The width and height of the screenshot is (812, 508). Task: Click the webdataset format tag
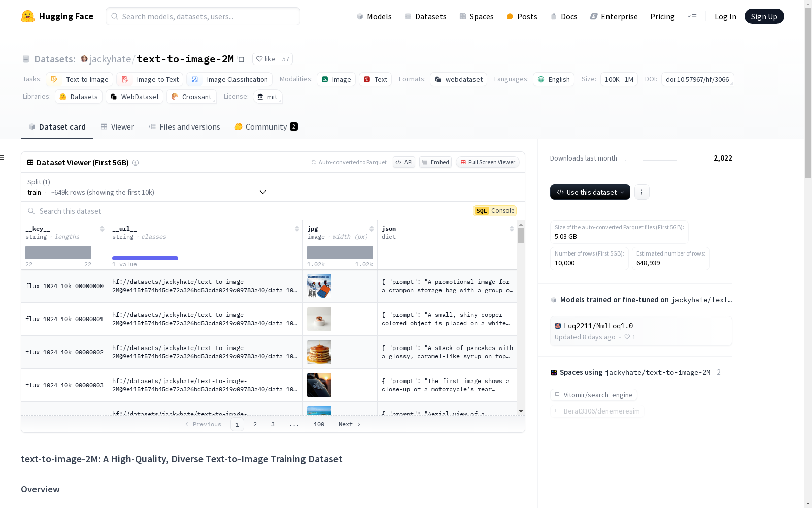click(458, 79)
